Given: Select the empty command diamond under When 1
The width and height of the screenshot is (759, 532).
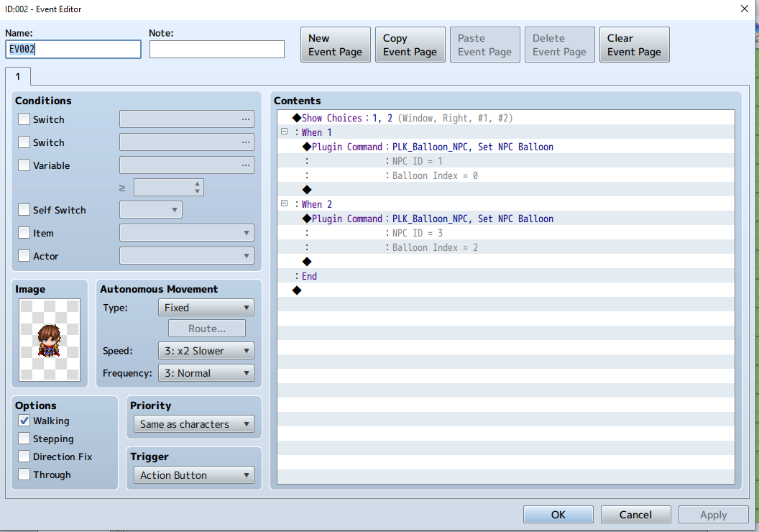Looking at the screenshot, I should [307, 190].
